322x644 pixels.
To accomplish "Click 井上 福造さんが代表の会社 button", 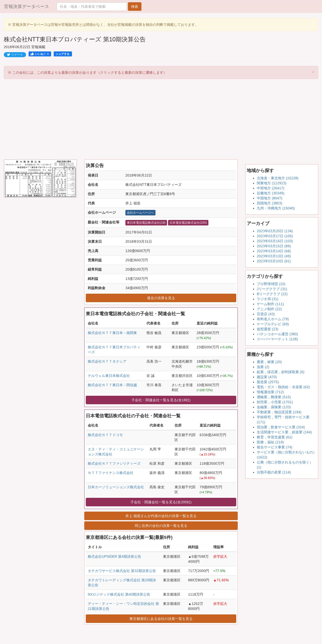I will [161, 516].
